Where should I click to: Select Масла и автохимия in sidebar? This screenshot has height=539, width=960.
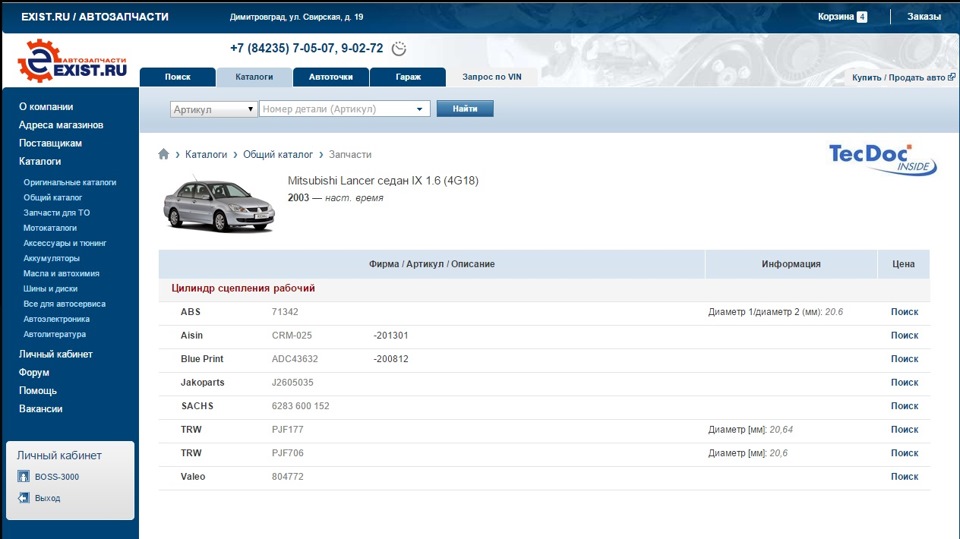pyautogui.click(x=61, y=274)
